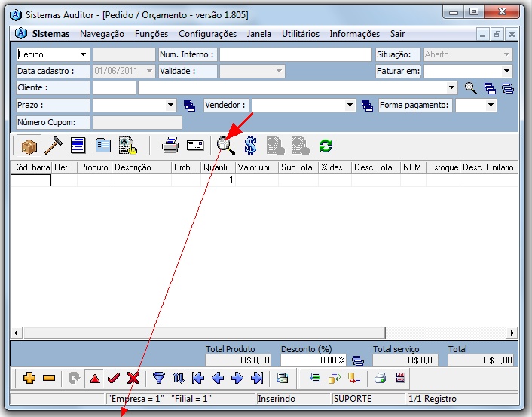Click the Descrição column header
This screenshot has height=417, width=532.
coord(142,167)
